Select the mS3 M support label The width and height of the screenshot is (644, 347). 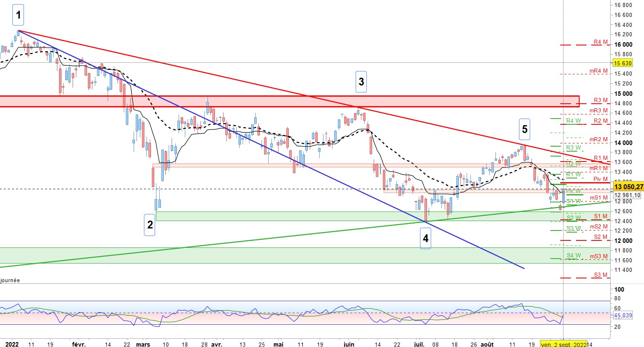click(599, 257)
